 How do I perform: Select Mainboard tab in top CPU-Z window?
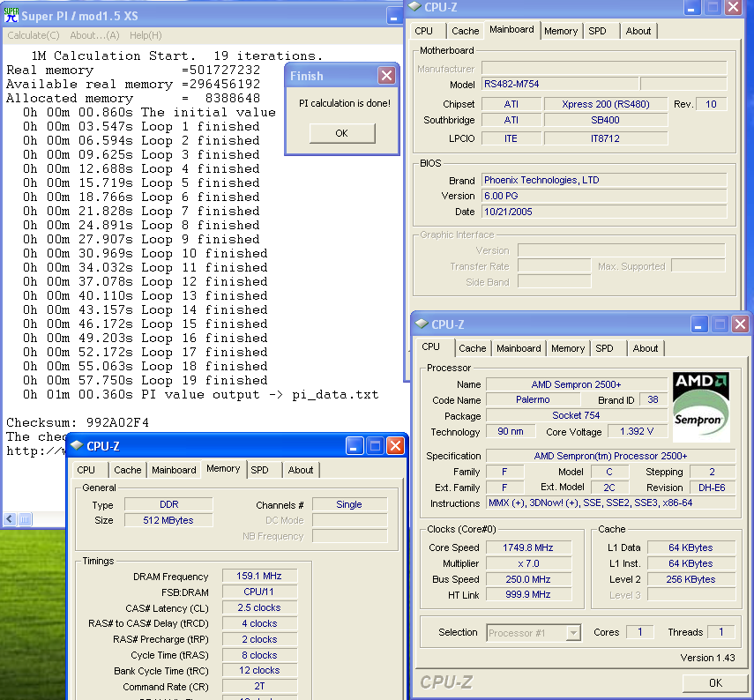click(x=511, y=29)
